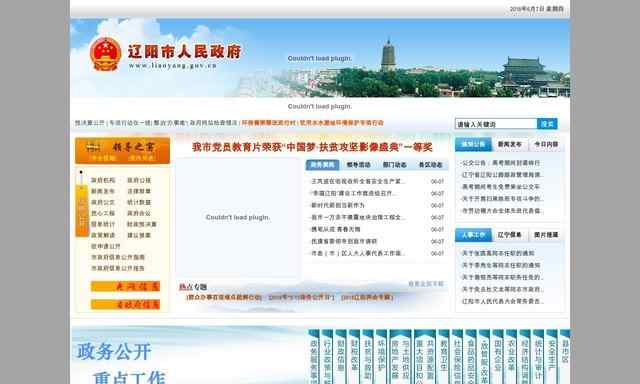Open the orange 领导之窗 banner
640x384 pixels.
click(x=122, y=151)
